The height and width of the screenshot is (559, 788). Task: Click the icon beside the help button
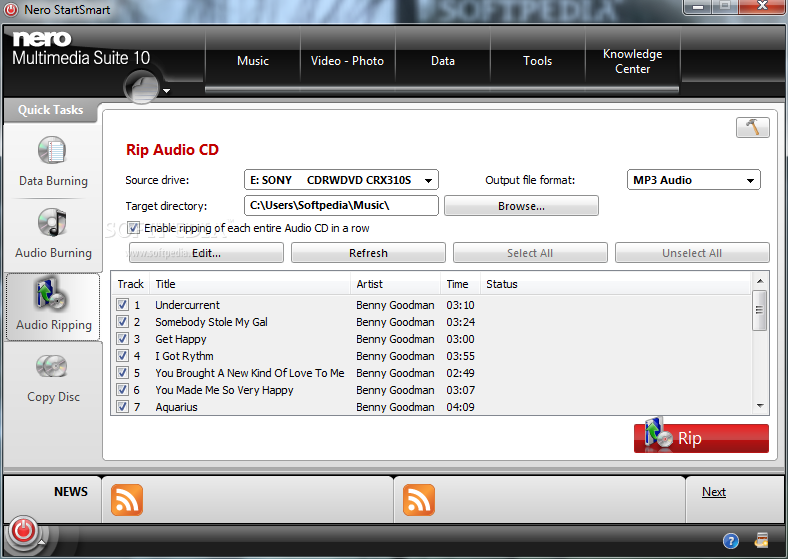761,540
